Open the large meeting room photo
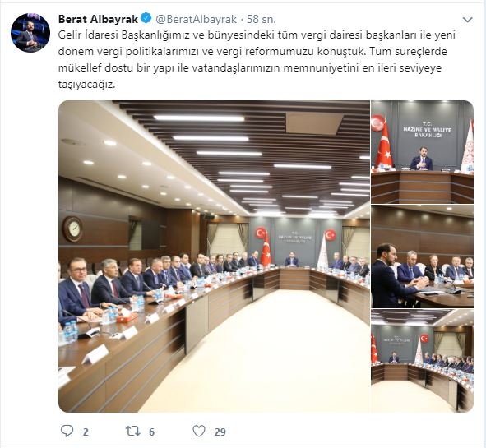The image size is (486, 448). click(214, 256)
